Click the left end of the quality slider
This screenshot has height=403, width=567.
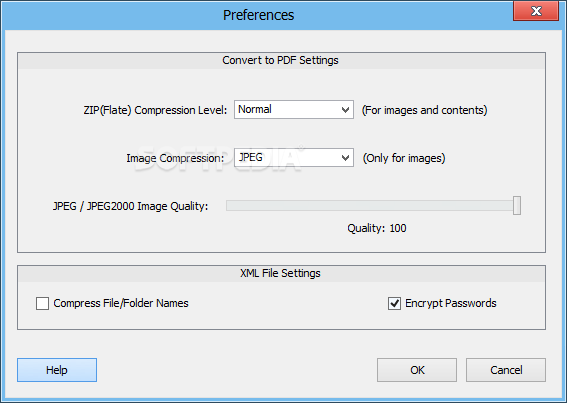coord(229,205)
